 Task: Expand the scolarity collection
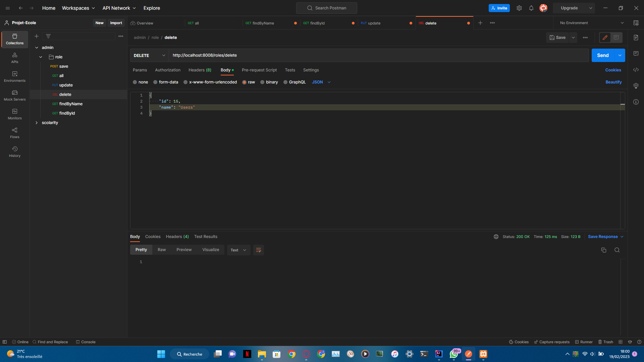37,123
